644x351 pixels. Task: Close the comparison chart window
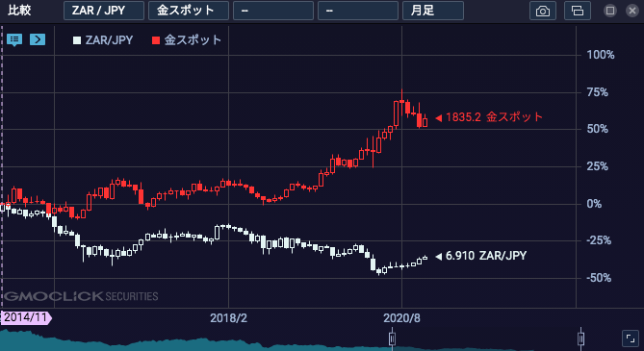click(632, 11)
